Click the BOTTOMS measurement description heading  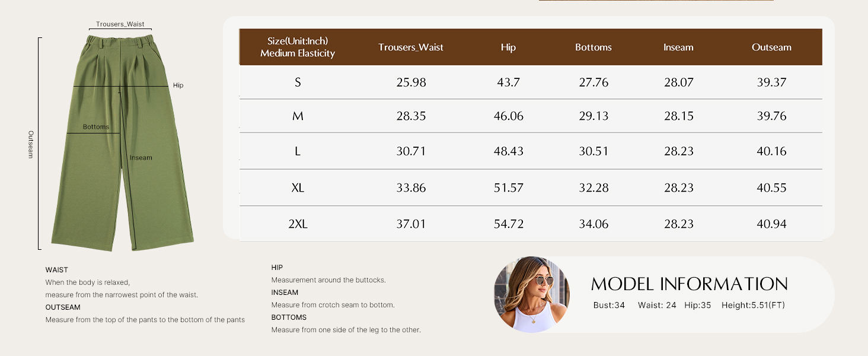289,317
